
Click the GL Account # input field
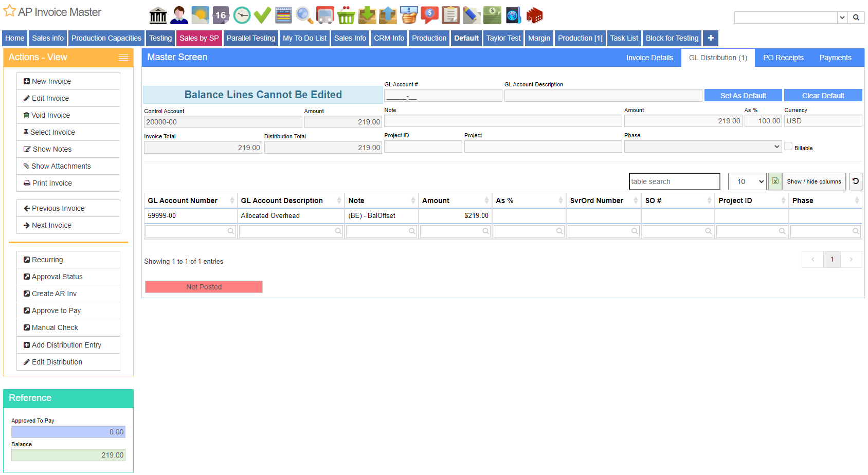(443, 96)
